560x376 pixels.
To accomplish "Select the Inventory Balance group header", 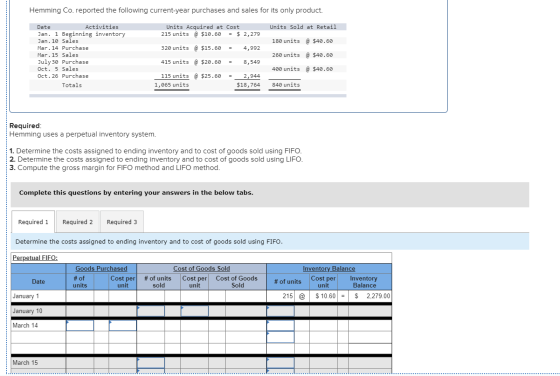I will [329, 268].
